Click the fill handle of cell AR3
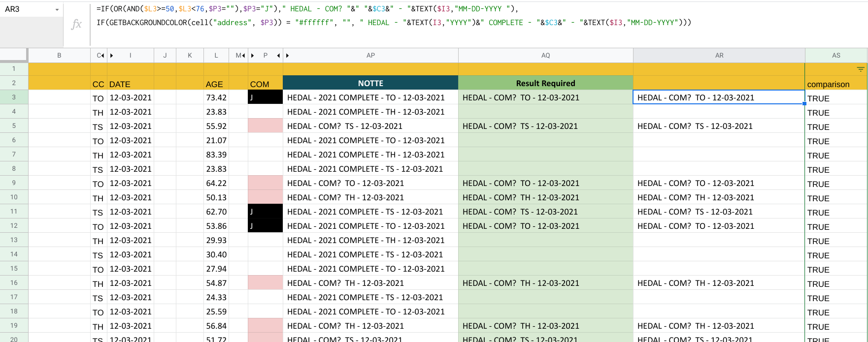Screen dimensions: 868x342 [x=804, y=104]
